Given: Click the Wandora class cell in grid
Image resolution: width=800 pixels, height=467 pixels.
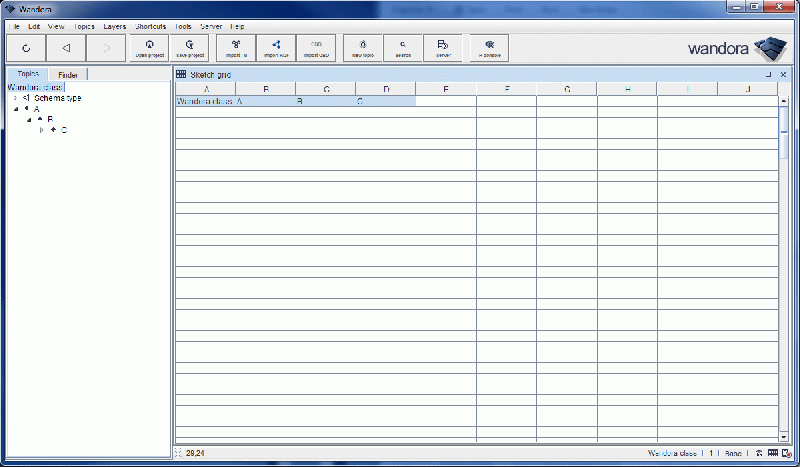Looking at the screenshot, I should click(x=204, y=101).
